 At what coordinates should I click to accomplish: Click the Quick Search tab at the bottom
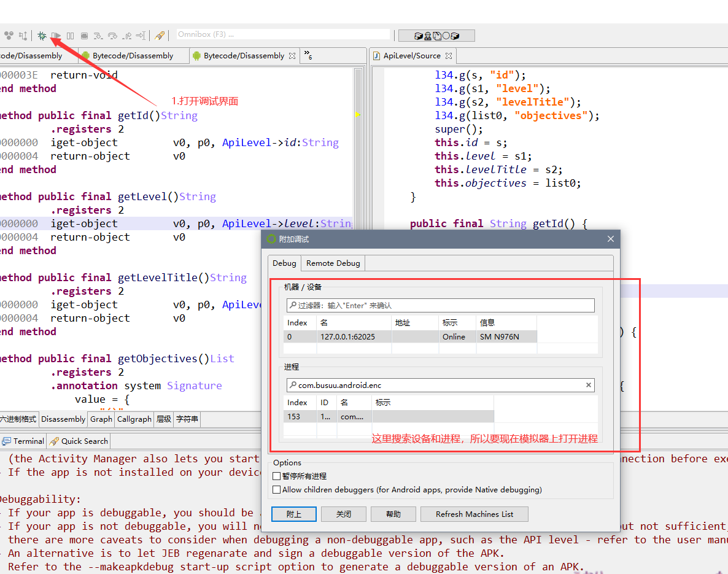click(79, 441)
